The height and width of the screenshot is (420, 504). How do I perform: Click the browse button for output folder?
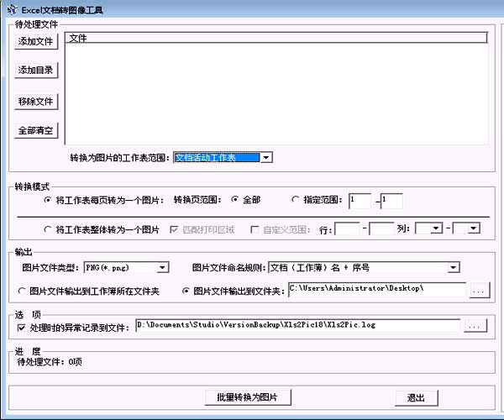point(480,291)
